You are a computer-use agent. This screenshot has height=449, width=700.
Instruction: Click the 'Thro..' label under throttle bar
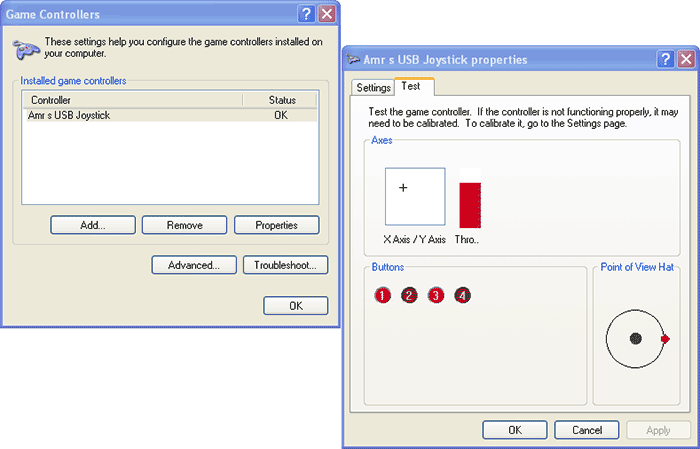pos(467,239)
